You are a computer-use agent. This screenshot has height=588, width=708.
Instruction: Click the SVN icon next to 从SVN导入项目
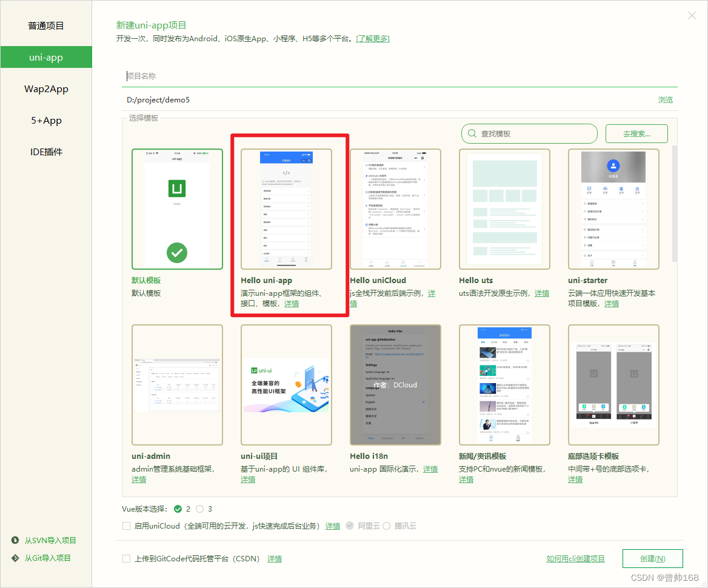tap(15, 540)
